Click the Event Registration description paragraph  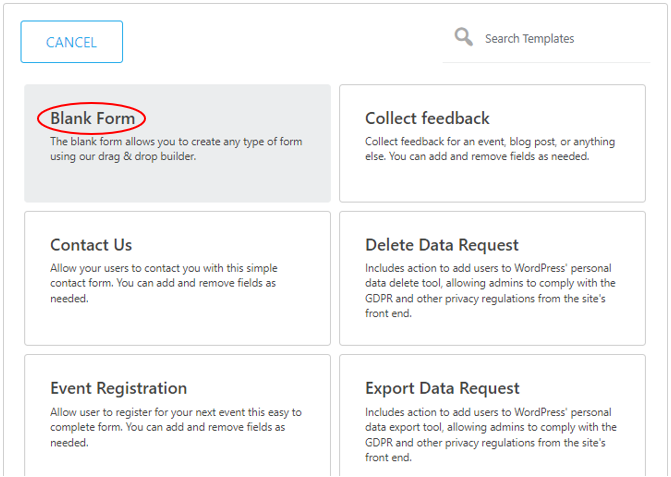click(x=176, y=427)
